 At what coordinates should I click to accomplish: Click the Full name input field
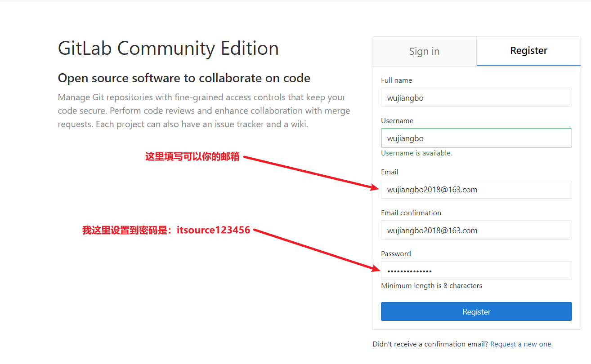click(476, 97)
